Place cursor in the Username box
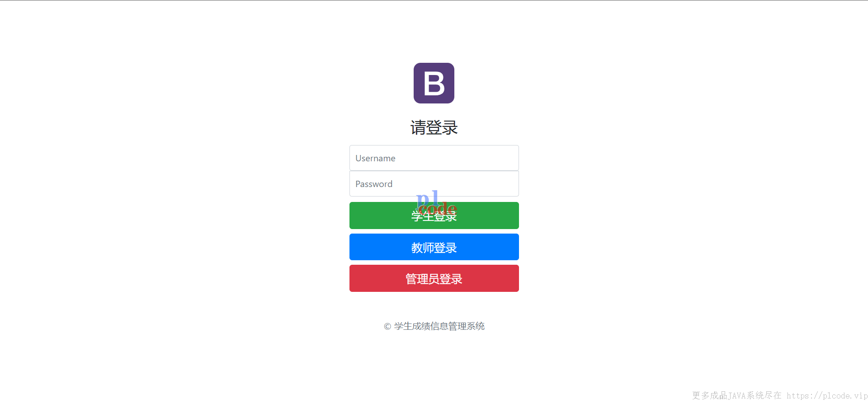 (x=434, y=158)
